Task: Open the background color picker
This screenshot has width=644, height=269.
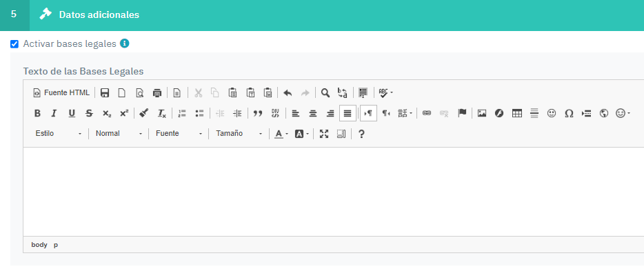Action: [x=301, y=134]
